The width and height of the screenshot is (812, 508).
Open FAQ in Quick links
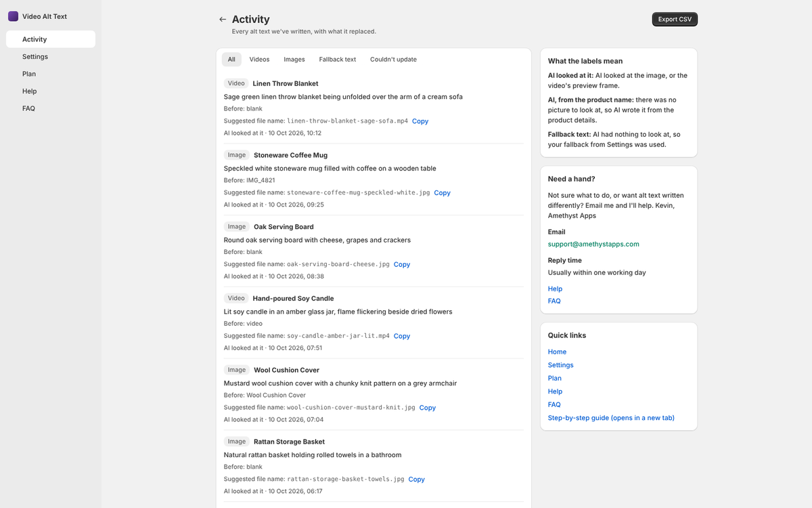(554, 405)
